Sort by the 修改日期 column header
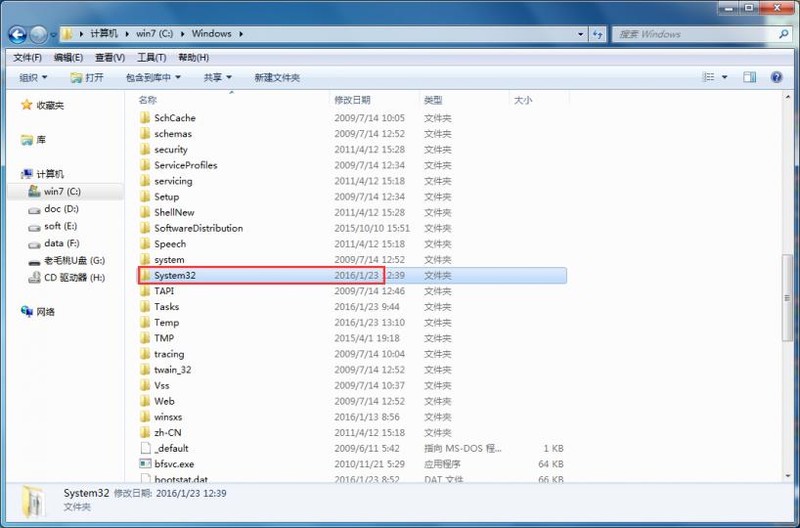Image resolution: width=800 pixels, height=528 pixels. pyautogui.click(x=352, y=100)
